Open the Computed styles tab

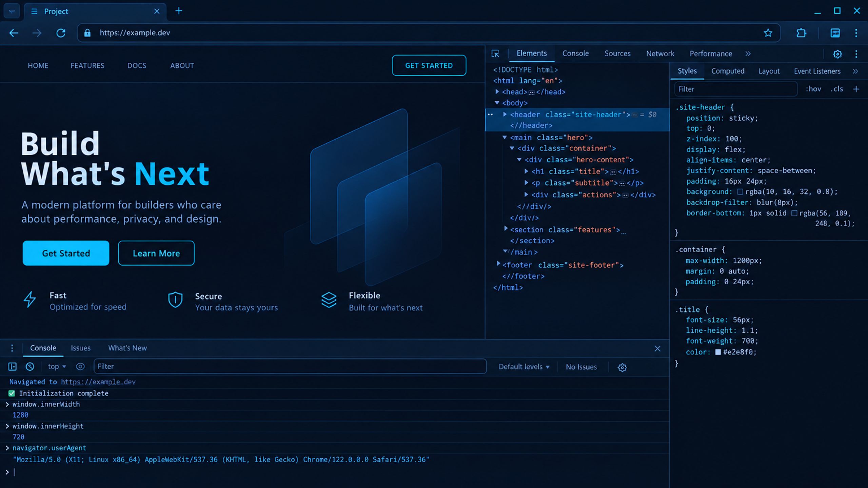[x=728, y=71]
